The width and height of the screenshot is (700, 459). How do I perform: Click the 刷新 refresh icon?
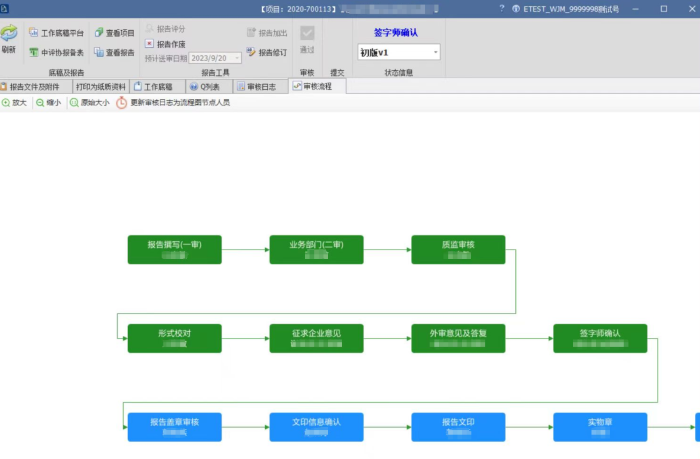coord(9,37)
